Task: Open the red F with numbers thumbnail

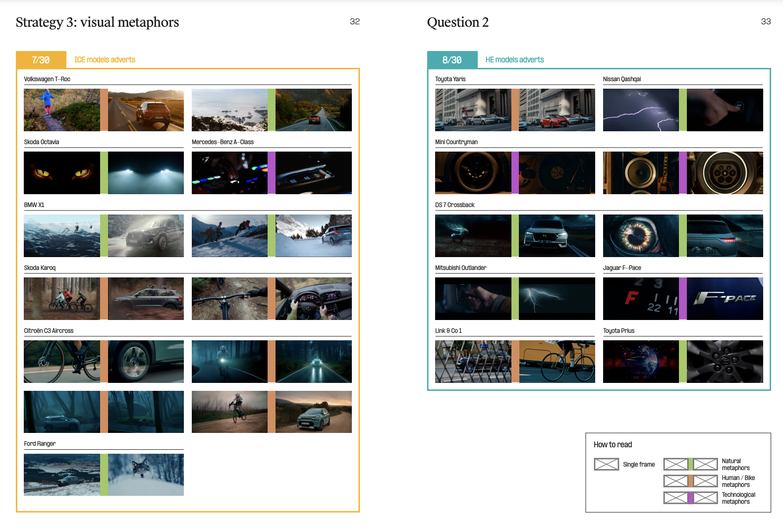Action: [641, 299]
